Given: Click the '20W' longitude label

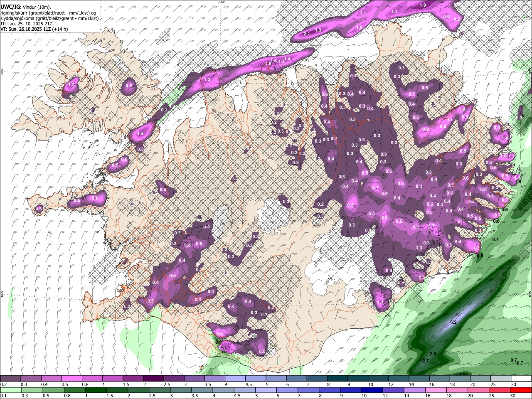Looking at the screenshot, I should tap(221, 2).
